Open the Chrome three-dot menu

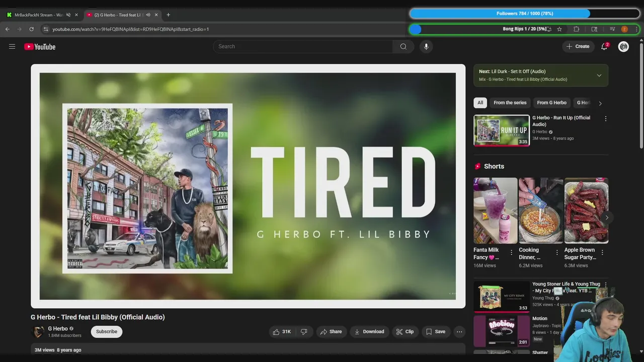click(636, 29)
